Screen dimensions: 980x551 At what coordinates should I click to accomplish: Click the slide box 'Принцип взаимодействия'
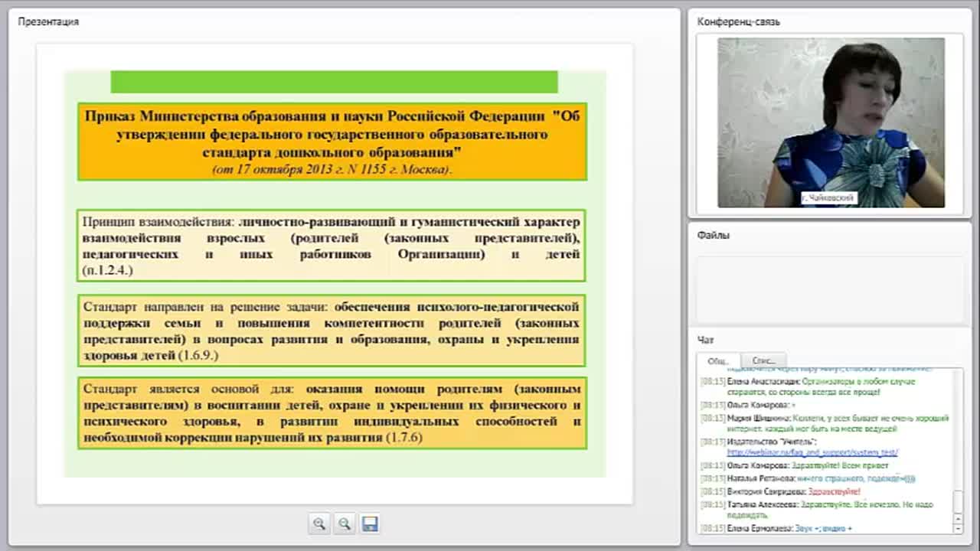click(332, 245)
